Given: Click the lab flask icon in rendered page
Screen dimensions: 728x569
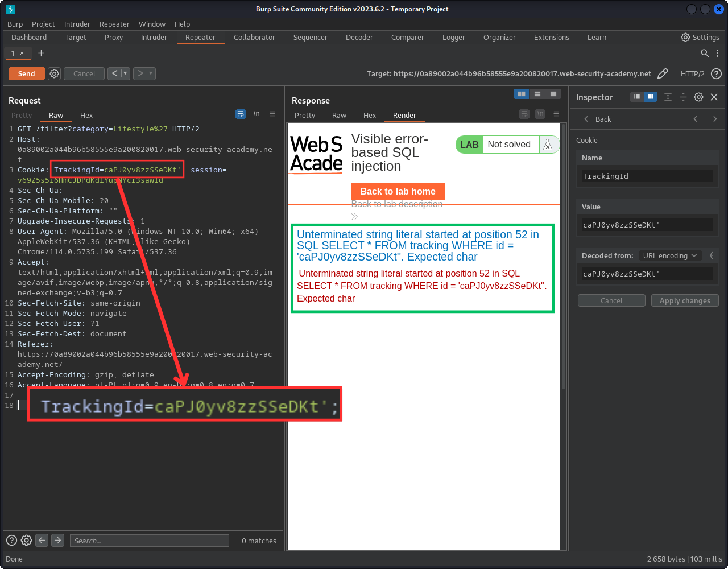Looking at the screenshot, I should (x=548, y=145).
